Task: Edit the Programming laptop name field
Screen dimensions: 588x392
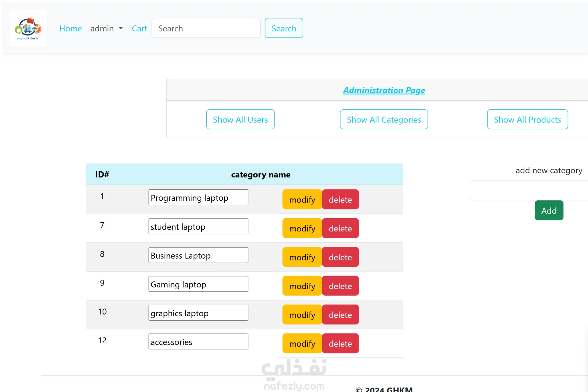Action: pos(198,198)
